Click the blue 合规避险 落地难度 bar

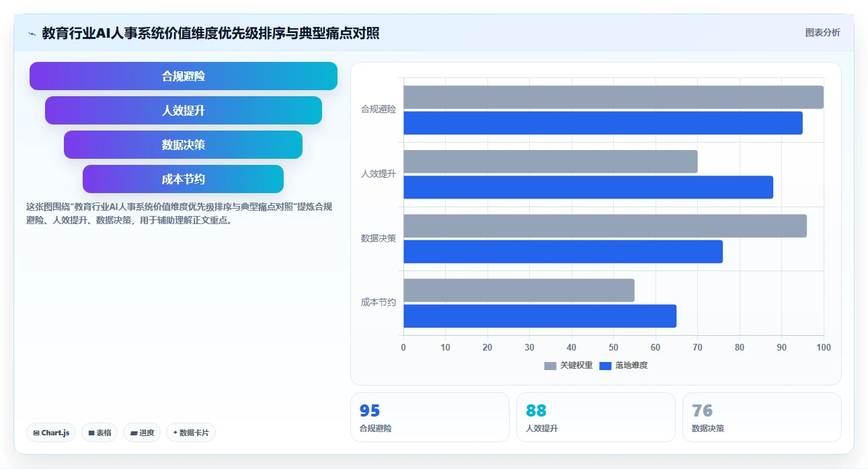point(603,123)
